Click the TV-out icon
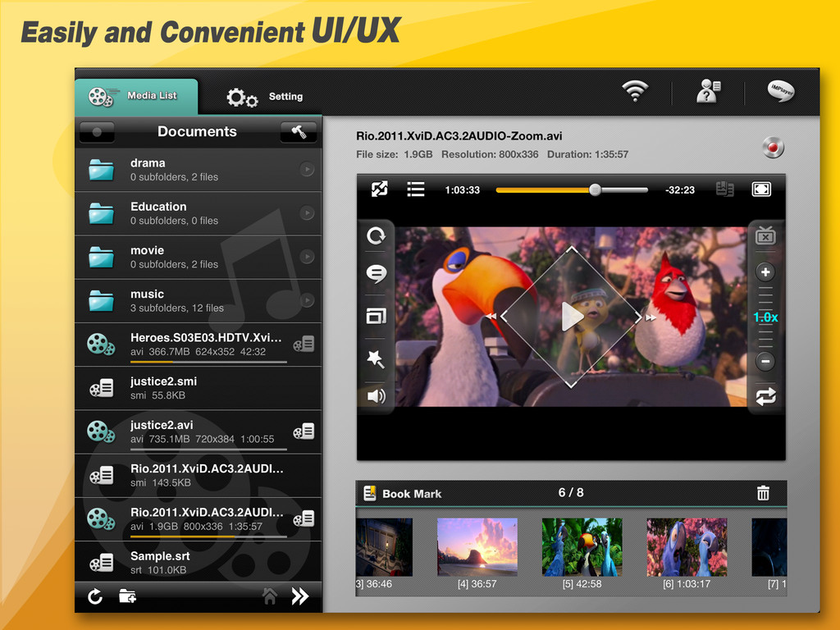The height and width of the screenshot is (630, 840). tap(765, 235)
